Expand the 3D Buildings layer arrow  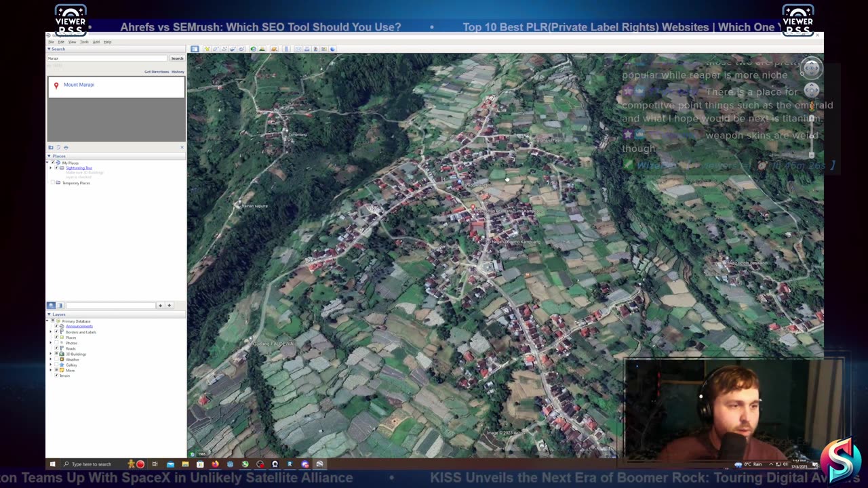click(50, 354)
